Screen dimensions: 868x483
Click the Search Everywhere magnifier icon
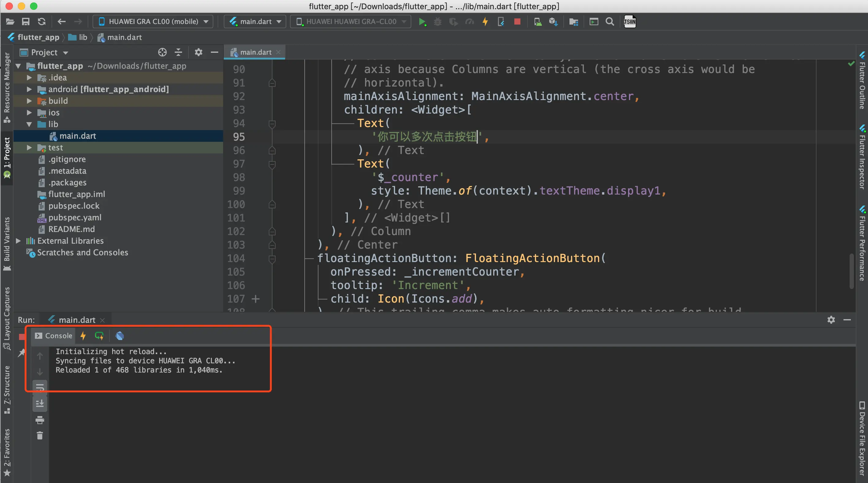(610, 22)
